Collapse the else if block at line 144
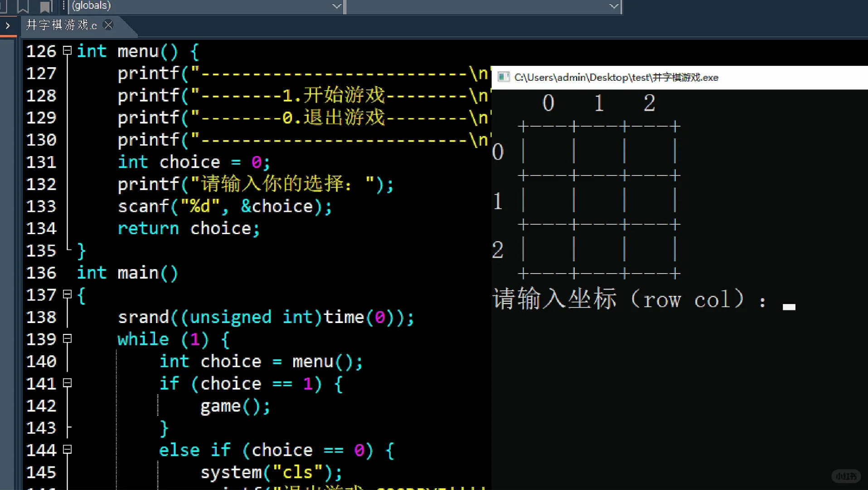The image size is (868, 490). 66,450
